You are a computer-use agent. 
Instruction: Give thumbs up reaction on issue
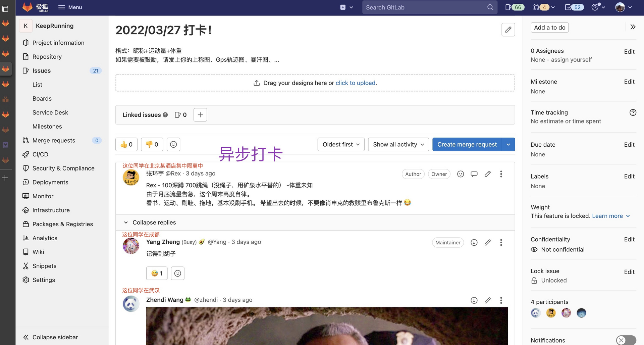(126, 144)
